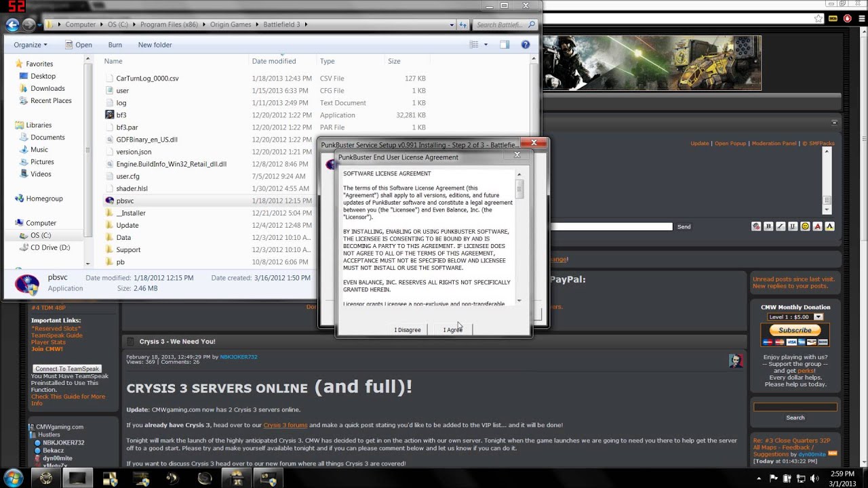868x488 pixels.
Task: Click the Connect To TeamSpeak button
Action: point(67,369)
